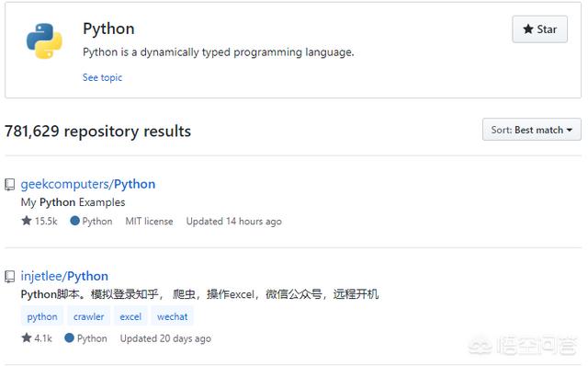
Task: Click the MIT license label
Action: [149, 221]
